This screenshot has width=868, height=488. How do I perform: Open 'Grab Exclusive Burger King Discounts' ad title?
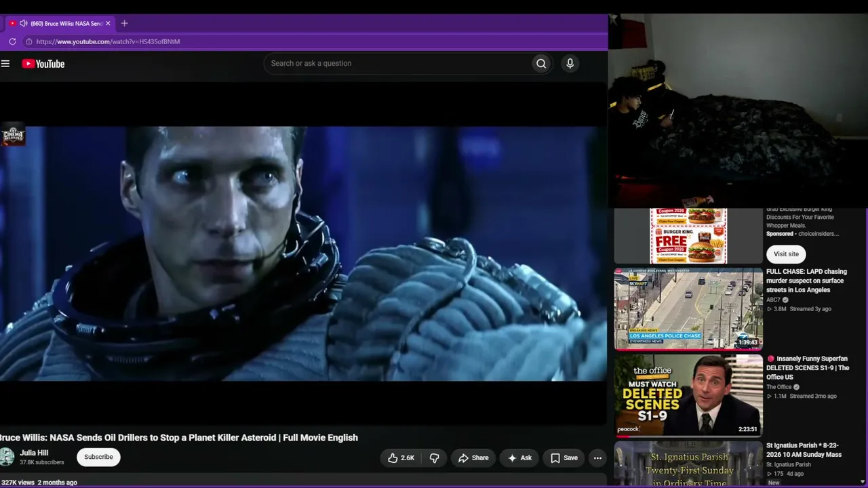coord(800,218)
